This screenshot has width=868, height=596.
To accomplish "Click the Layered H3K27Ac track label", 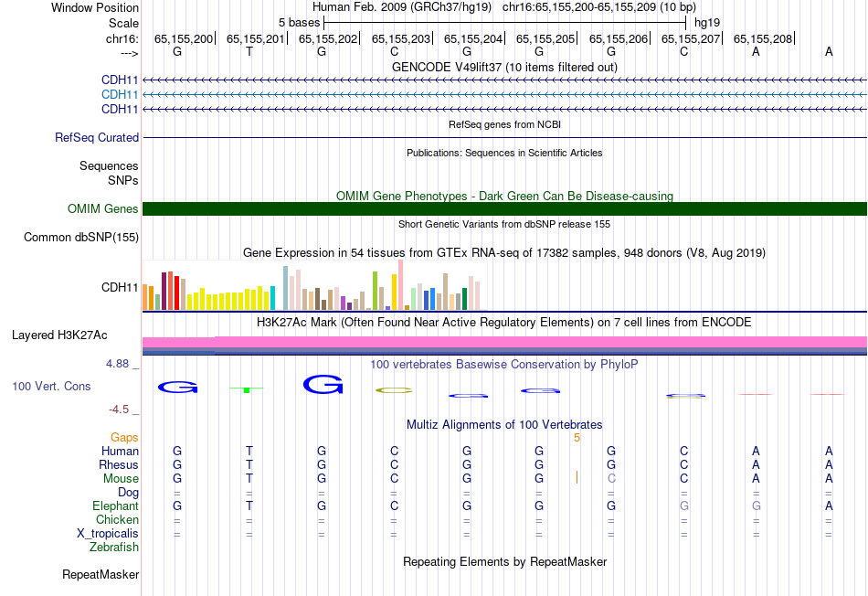I will [59, 335].
